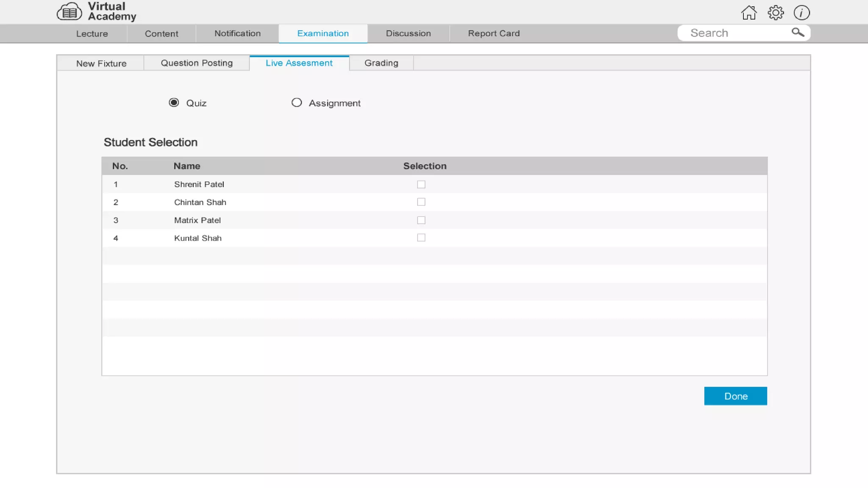868x488 pixels.
Task: Go to home via house icon
Action: tap(749, 13)
